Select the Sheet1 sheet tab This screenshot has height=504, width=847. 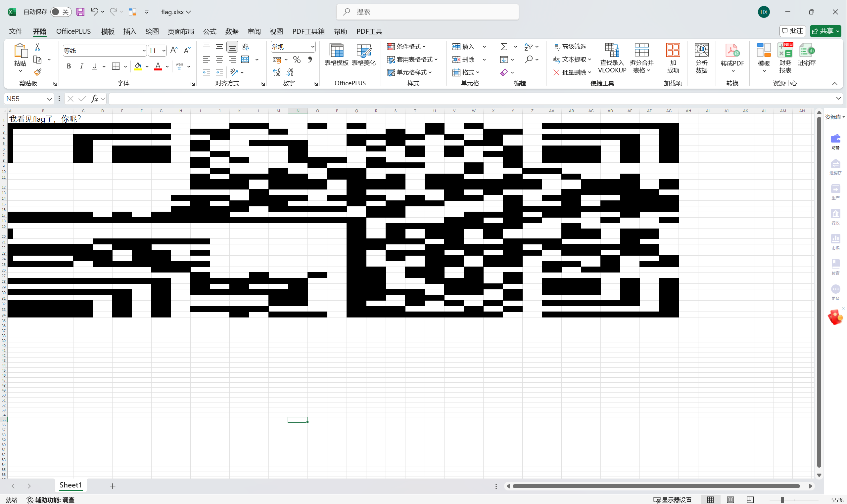pyautogui.click(x=71, y=485)
